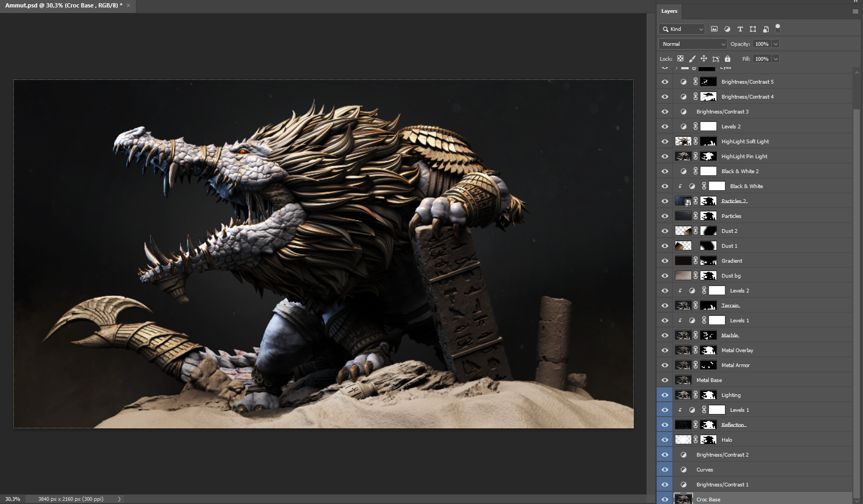Screen dimensions: 863x504
Task: Filter layers by pixel layers icon
Action: point(714,29)
